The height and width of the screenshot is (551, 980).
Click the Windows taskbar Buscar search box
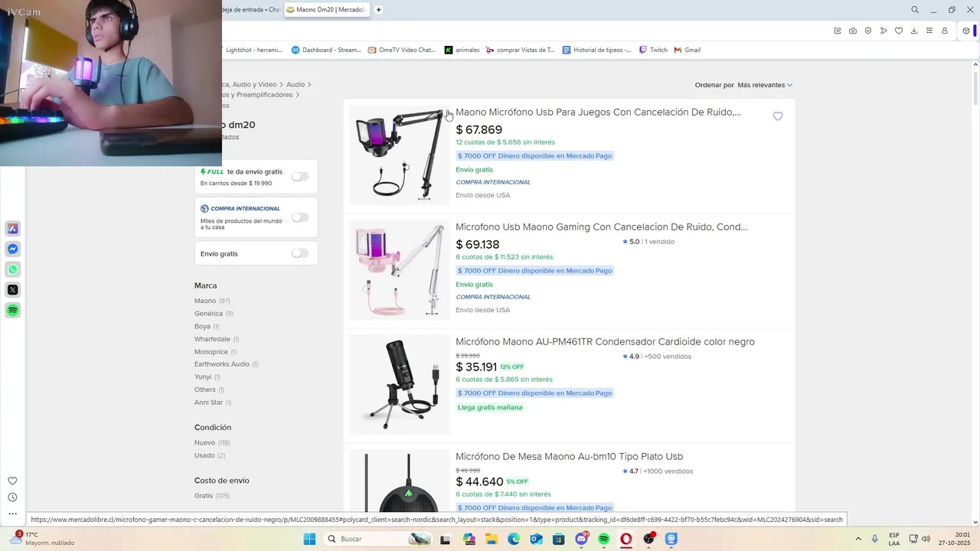tap(377, 539)
